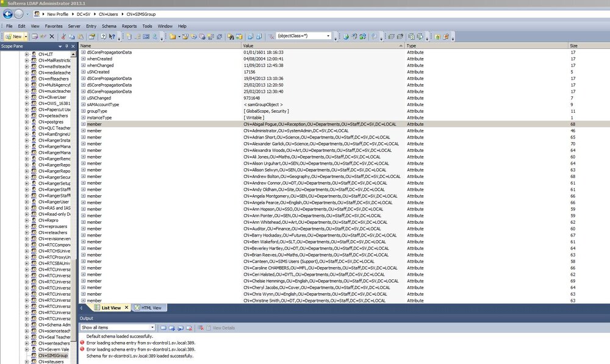This screenshot has width=610, height=364.
Task: Click the stacked layers view icon
Action: pos(392,37)
